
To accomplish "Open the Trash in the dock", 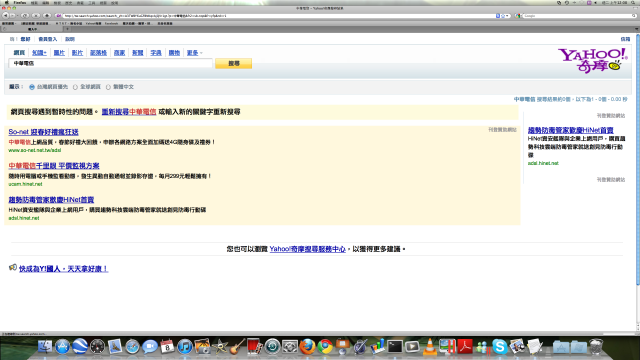I will click(596, 347).
